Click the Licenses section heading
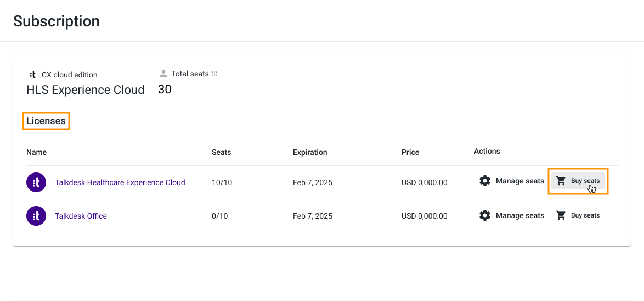This screenshot has height=301, width=644. pos(46,121)
